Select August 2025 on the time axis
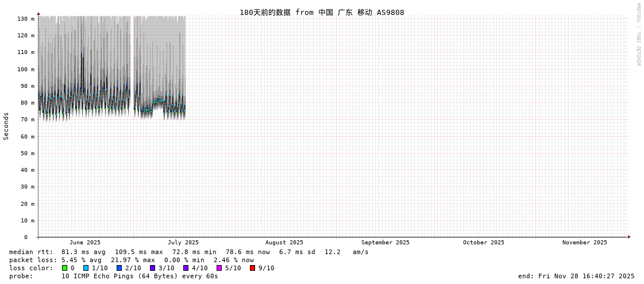 pos(284,243)
